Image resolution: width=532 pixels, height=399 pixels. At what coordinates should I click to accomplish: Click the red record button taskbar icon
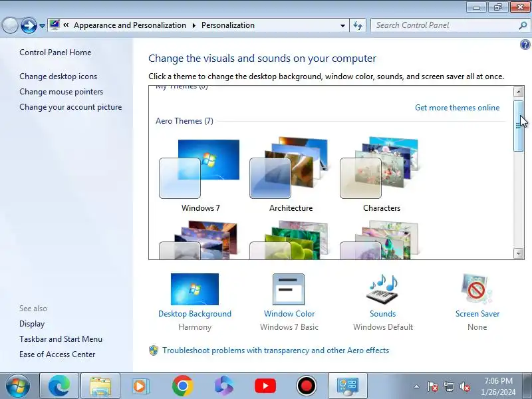(x=307, y=386)
